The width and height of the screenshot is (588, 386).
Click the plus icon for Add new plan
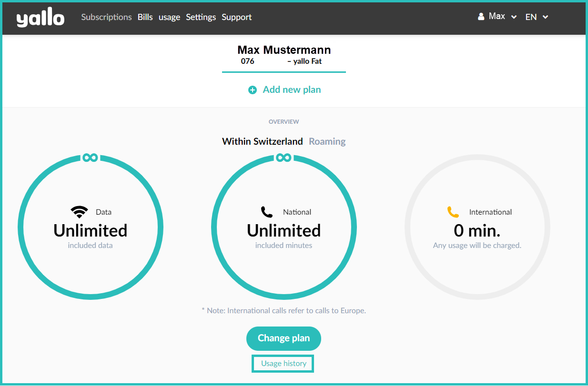(253, 90)
